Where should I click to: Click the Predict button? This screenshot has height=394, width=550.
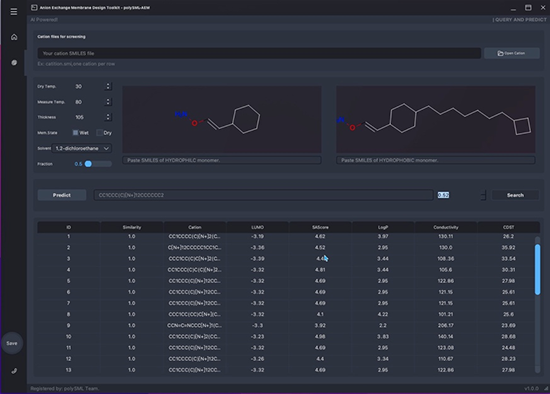click(62, 195)
